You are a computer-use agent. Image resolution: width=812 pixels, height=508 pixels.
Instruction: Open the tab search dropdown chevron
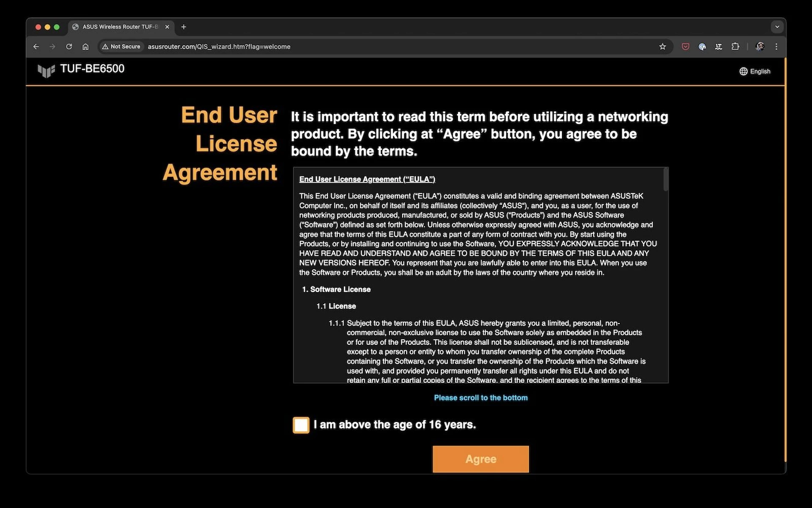[777, 27]
